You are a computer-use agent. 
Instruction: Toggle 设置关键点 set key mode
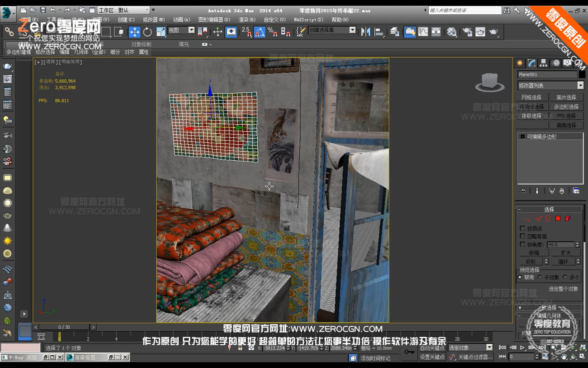tap(432, 357)
